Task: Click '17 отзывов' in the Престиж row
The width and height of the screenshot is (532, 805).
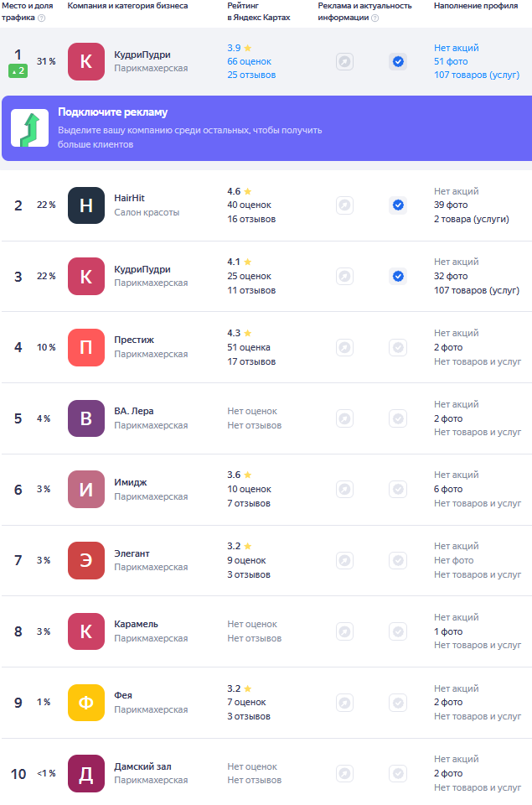Action: (x=251, y=362)
